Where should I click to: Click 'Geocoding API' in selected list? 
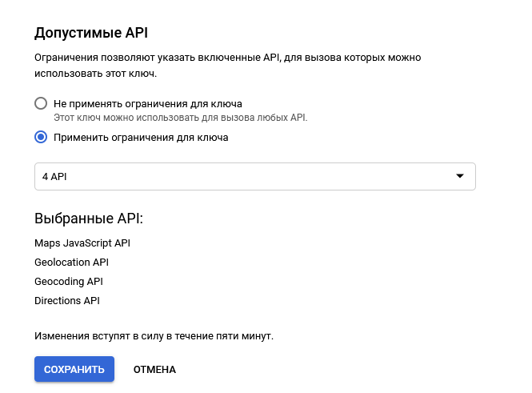point(69,282)
